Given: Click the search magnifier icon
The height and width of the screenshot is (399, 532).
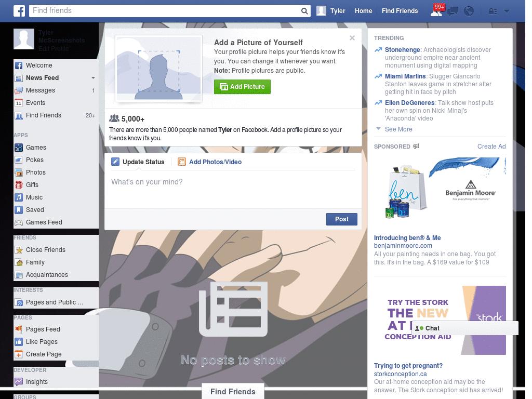Looking at the screenshot, I should pos(304,11).
